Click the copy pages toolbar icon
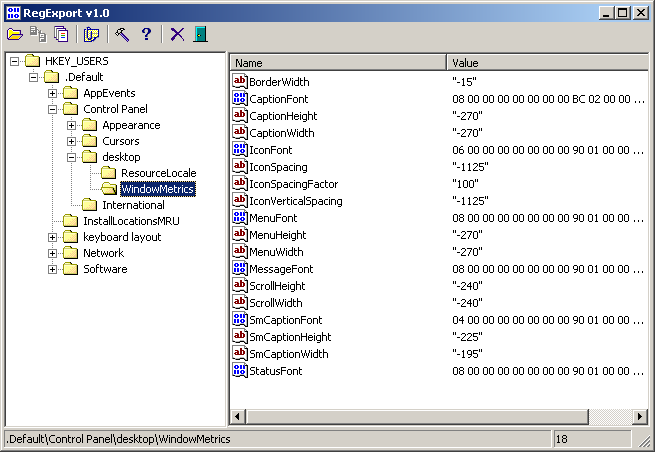Viewport: 655px width, 452px height. [x=61, y=34]
